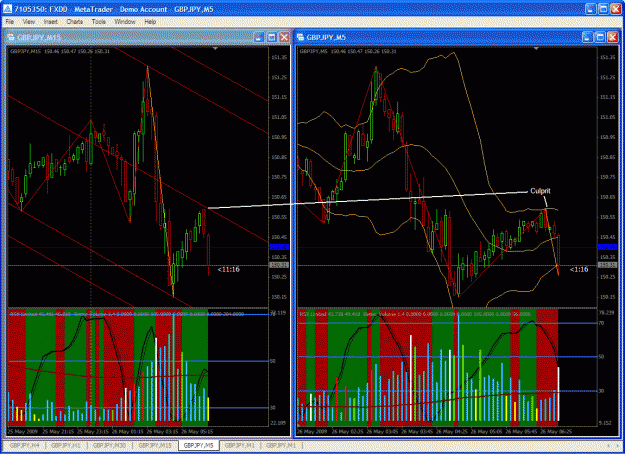Select the Culprit text label on M5 chart
Viewport: 625px width, 454px height.
(x=540, y=191)
